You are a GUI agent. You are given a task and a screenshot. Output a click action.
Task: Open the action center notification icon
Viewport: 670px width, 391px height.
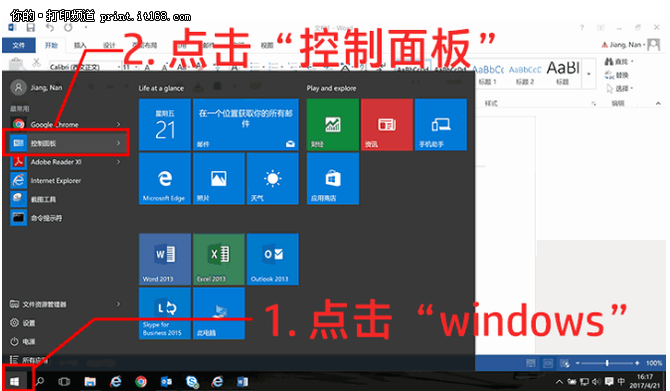(609, 382)
